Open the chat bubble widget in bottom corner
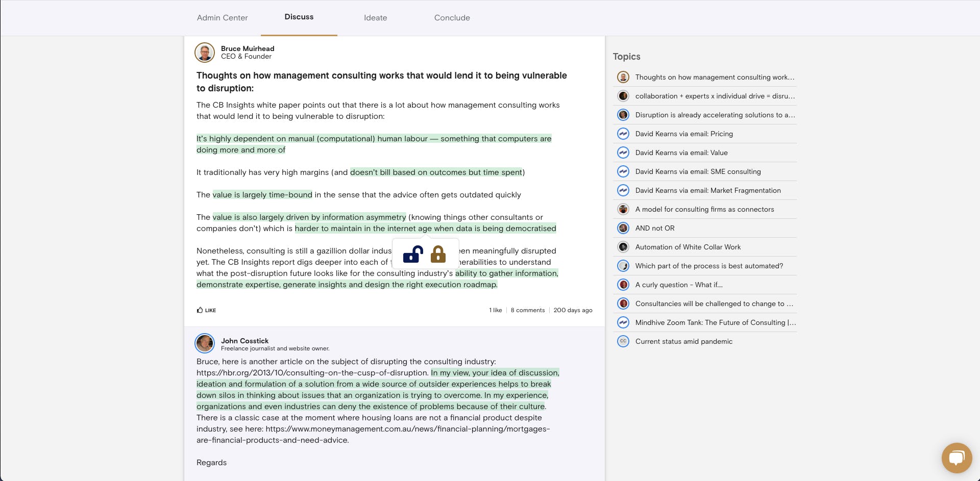The image size is (980, 481). (x=957, y=458)
